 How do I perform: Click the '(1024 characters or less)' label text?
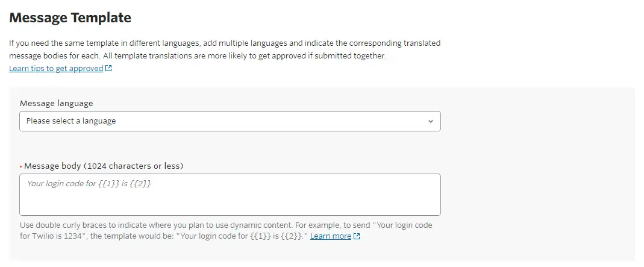(133, 166)
